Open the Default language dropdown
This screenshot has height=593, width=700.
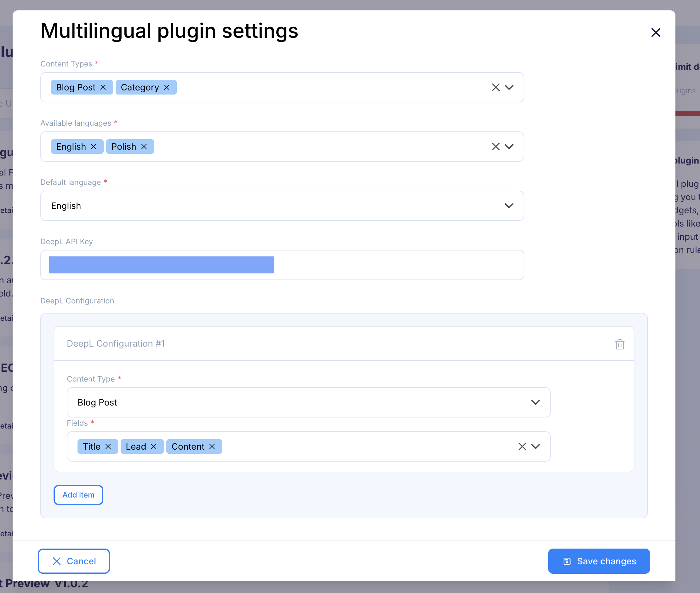click(509, 206)
